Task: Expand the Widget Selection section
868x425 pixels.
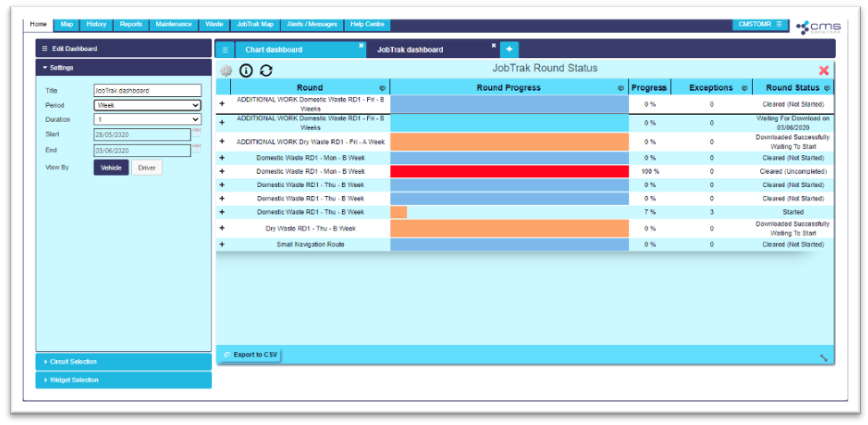Action: click(x=124, y=380)
